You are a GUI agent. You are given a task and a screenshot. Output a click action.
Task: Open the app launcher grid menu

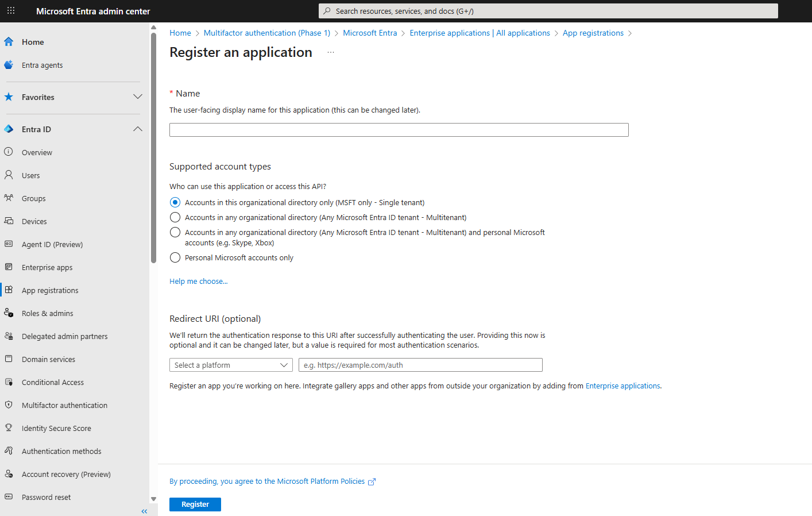point(10,10)
